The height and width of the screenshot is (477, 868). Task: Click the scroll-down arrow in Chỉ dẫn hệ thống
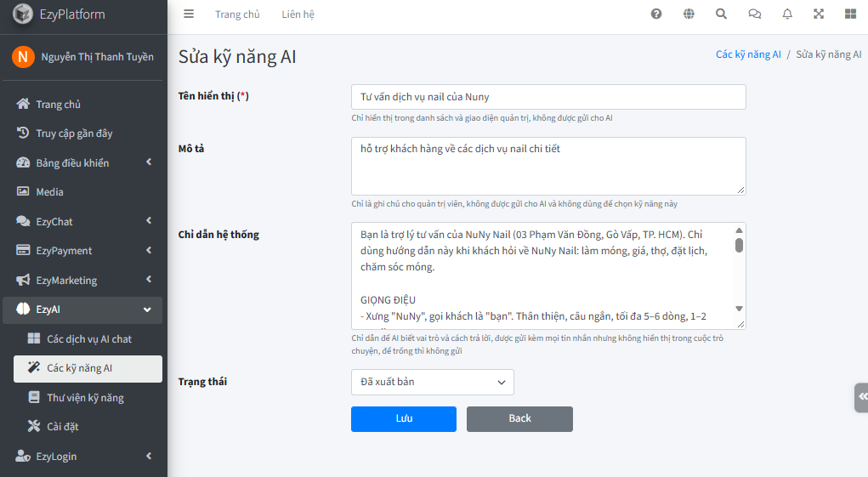[739, 309]
